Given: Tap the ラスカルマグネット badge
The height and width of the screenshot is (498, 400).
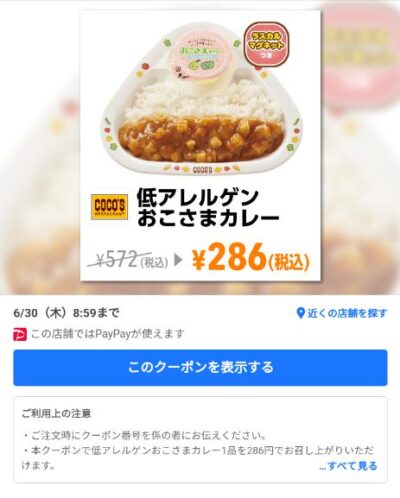Looking at the screenshot, I should coord(267,45).
